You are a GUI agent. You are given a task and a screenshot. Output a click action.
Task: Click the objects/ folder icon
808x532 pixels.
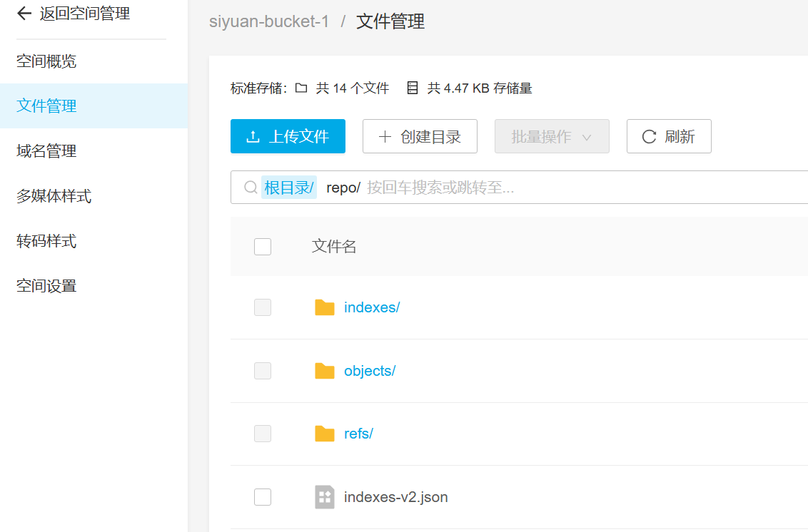point(325,371)
